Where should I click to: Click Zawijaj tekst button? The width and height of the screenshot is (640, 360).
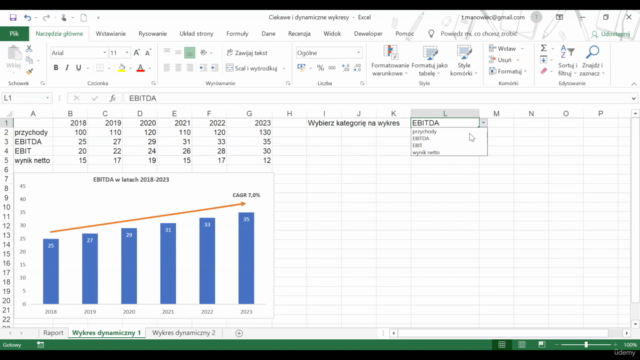tap(247, 53)
